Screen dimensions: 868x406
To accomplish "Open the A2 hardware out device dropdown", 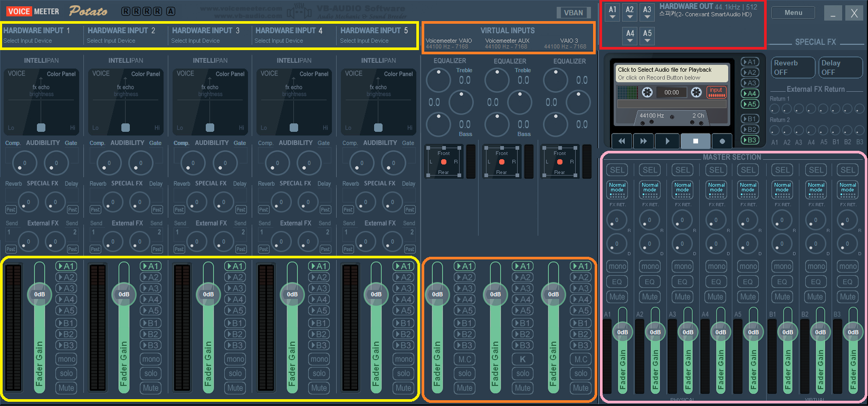I will 630,12.
